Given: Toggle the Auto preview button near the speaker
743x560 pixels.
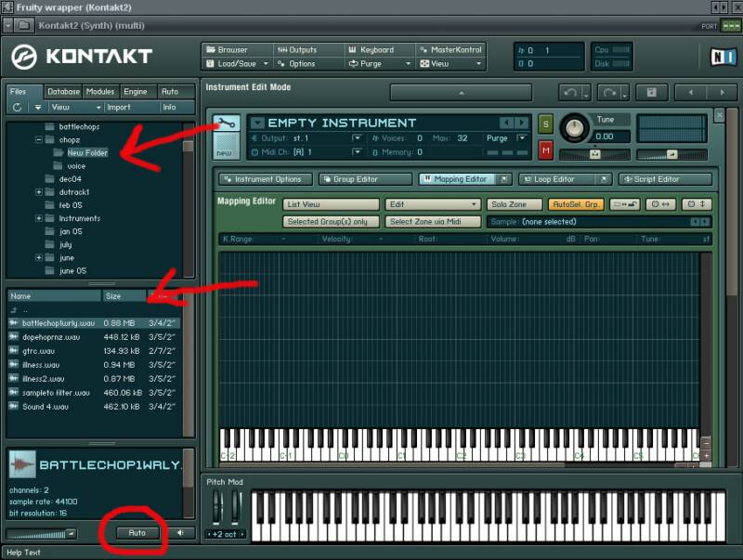Looking at the screenshot, I should (x=137, y=532).
